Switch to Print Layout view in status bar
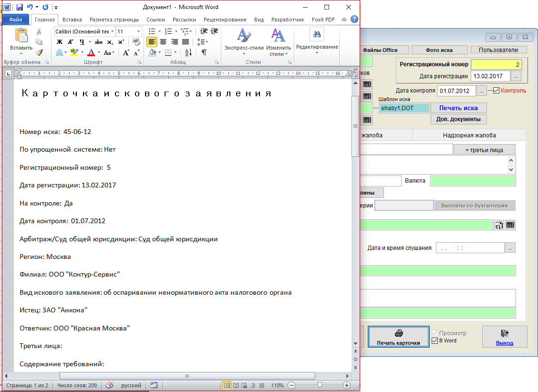Image resolution: width=538 pixels, height=392 pixels. click(x=227, y=385)
